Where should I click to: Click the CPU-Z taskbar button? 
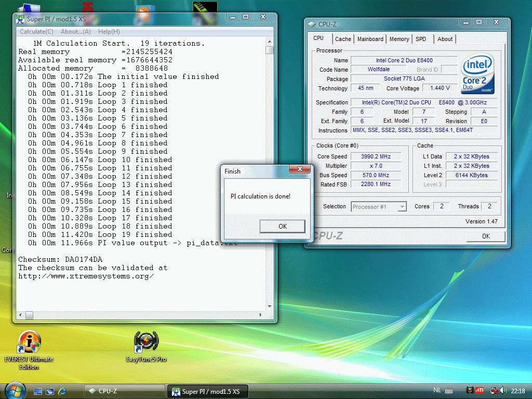[124, 391]
